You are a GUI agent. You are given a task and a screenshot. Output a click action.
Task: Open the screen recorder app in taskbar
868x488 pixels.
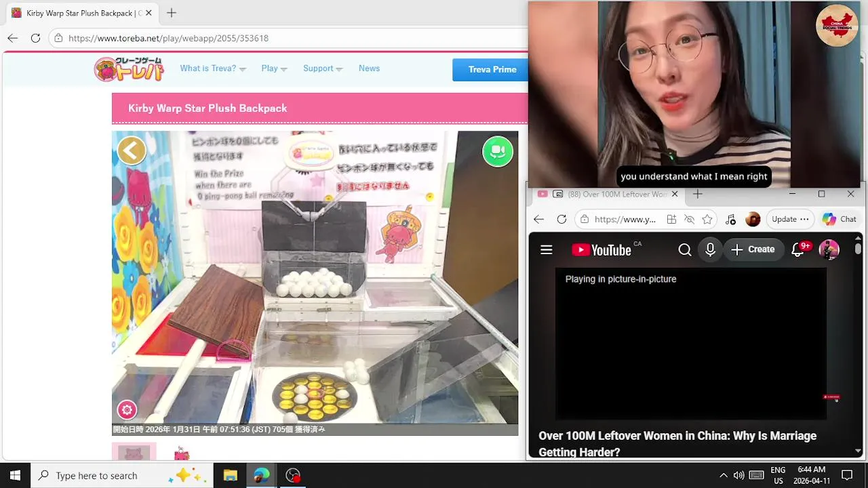293,475
